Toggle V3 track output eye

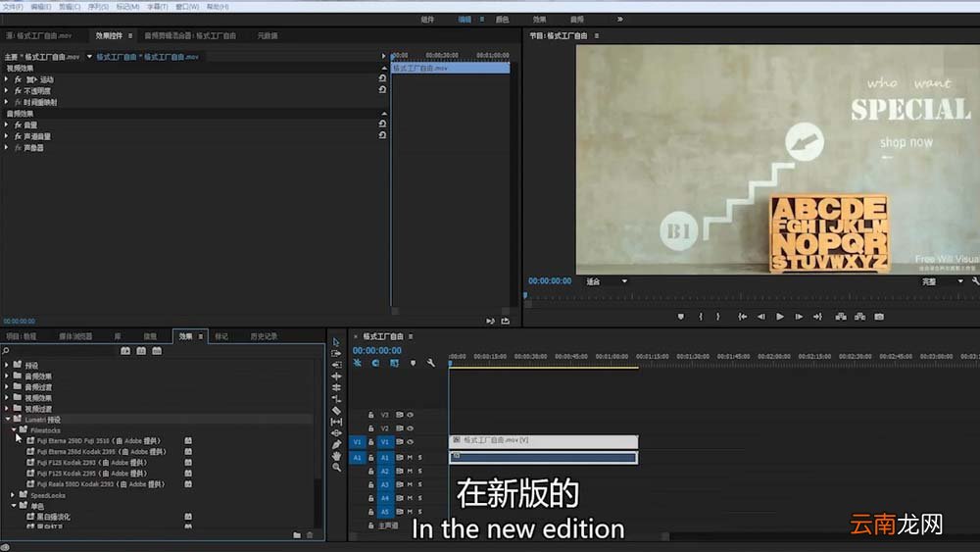(x=410, y=415)
